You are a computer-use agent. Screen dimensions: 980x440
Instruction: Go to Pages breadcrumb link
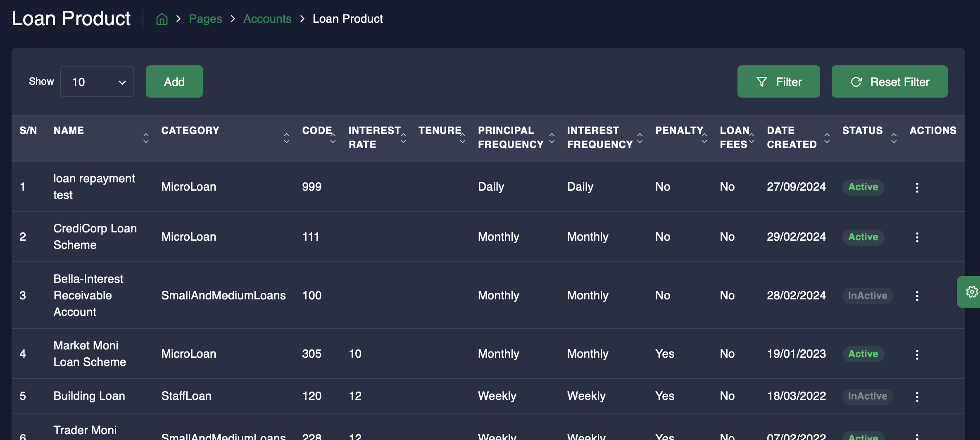[x=205, y=19]
